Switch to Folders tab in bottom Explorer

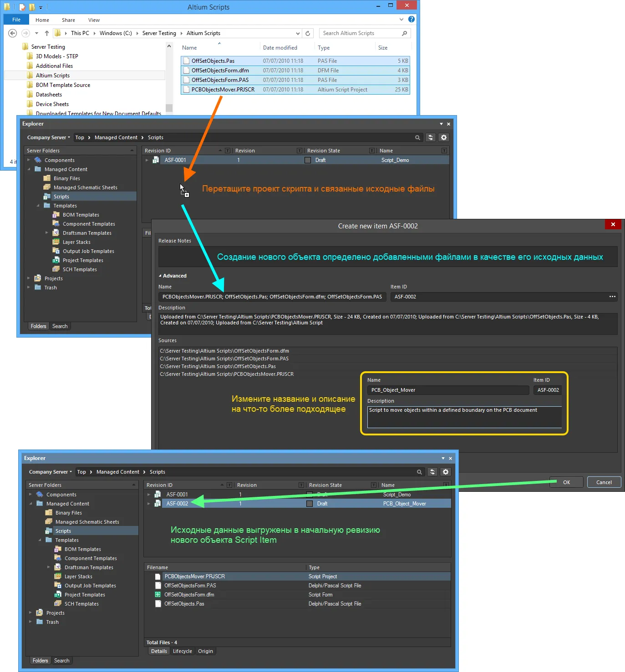click(x=41, y=661)
